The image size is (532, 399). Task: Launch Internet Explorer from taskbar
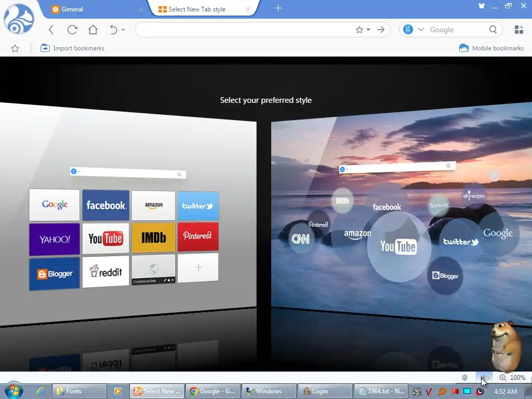41,391
